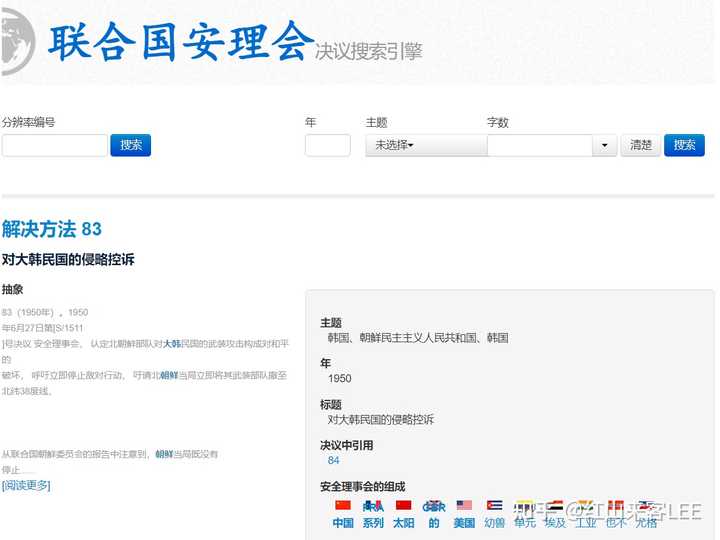The image size is (720, 540).
Task: Click the 太阳 country link
Action: [403, 523]
